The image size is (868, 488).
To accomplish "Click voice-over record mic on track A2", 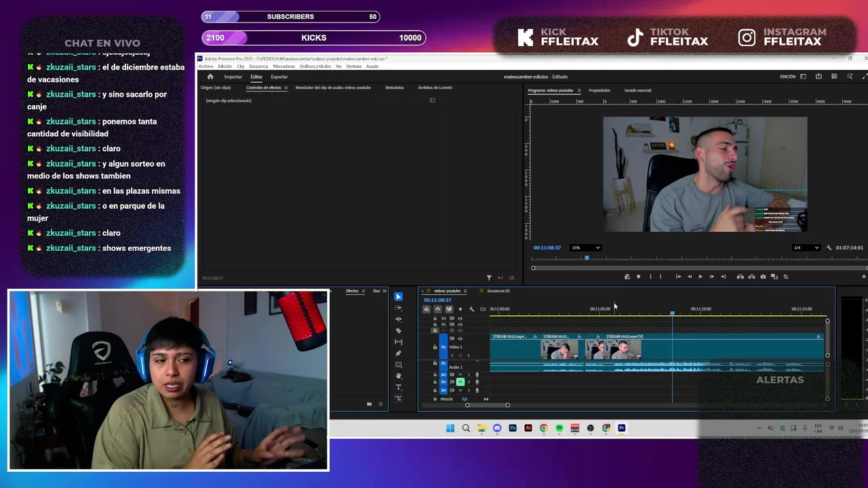I will pyautogui.click(x=477, y=375).
